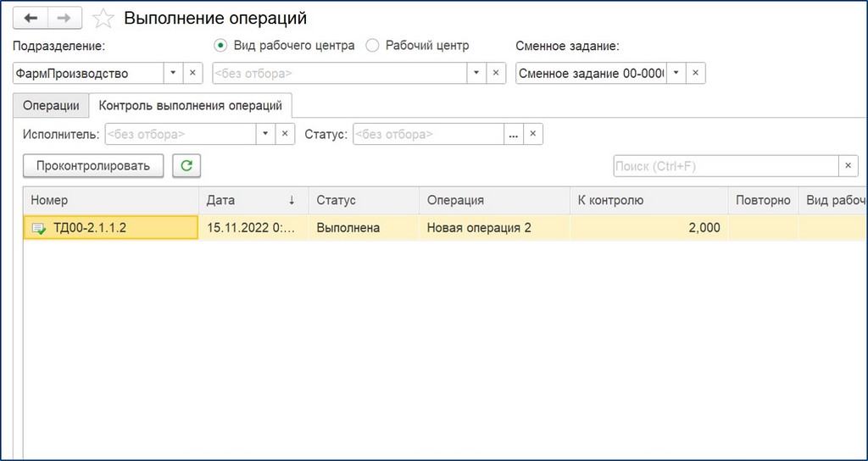The width and height of the screenshot is (868, 461).
Task: Click the Повторно column header
Action: 763,200
